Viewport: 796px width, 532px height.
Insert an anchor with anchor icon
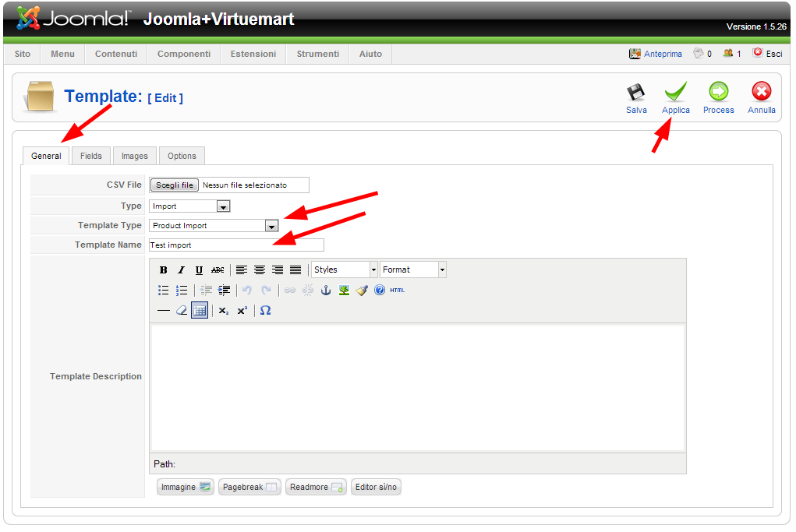(326, 291)
